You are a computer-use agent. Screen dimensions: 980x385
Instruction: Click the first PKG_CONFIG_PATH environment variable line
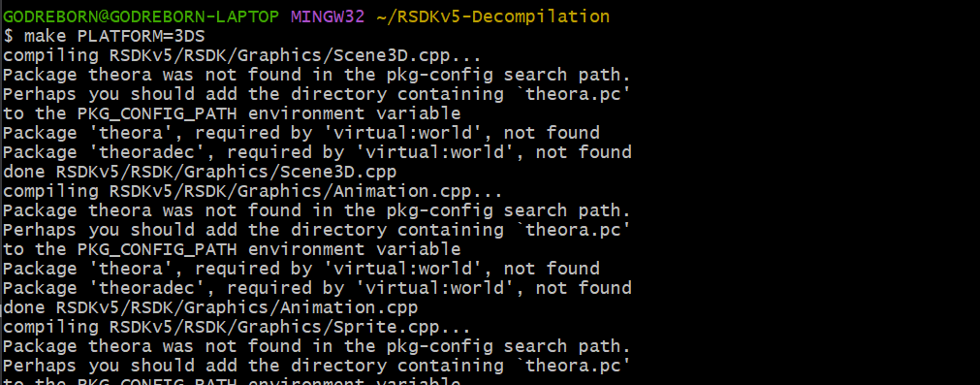pos(232,113)
